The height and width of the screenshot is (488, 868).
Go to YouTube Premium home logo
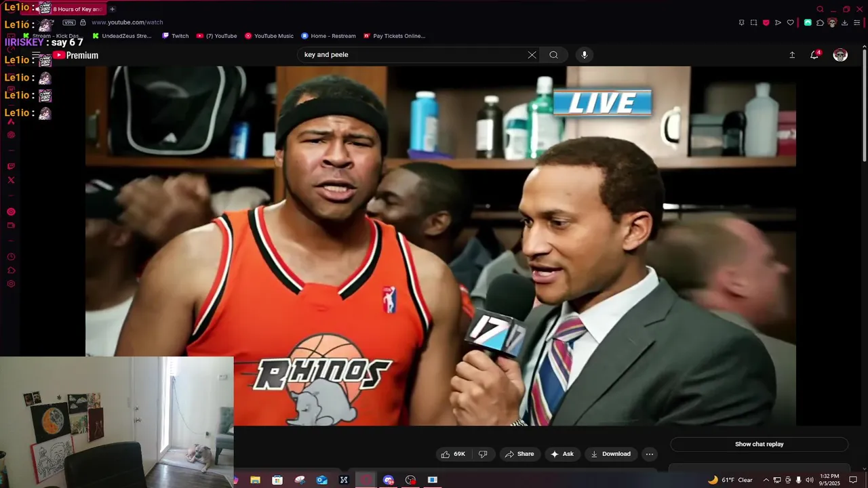(x=76, y=56)
